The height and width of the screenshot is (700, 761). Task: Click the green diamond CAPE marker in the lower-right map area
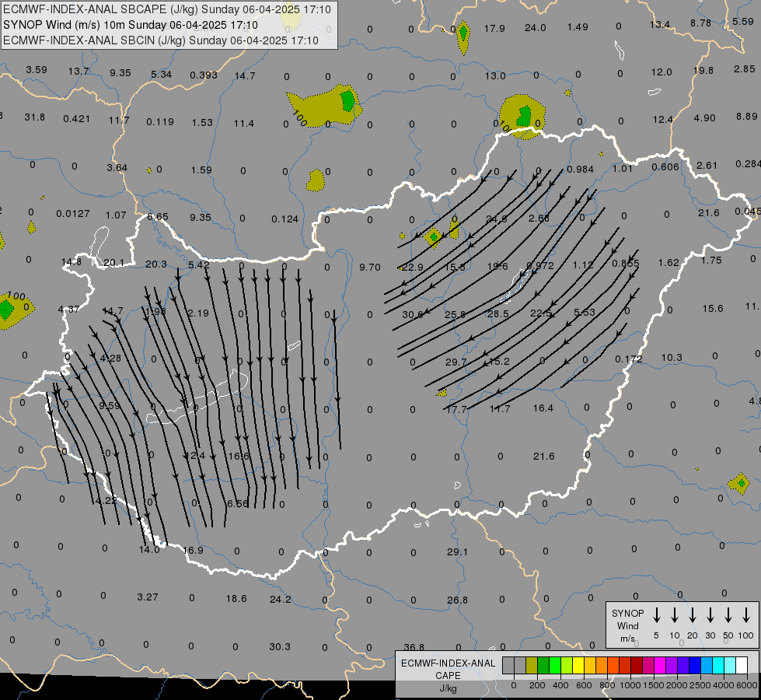click(x=740, y=483)
